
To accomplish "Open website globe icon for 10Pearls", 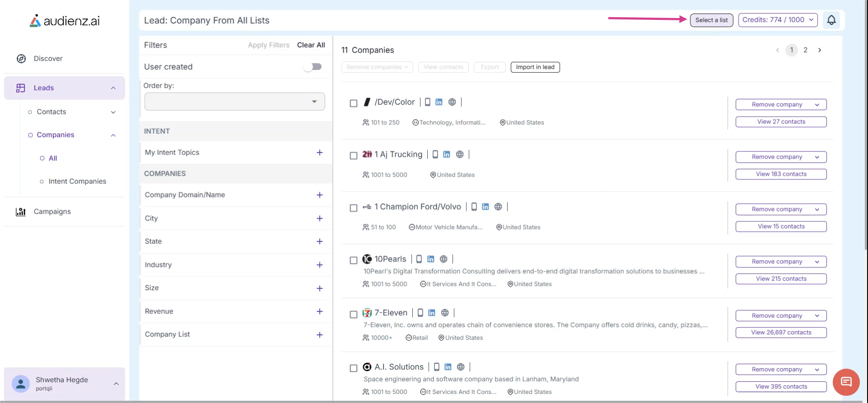I will (443, 259).
